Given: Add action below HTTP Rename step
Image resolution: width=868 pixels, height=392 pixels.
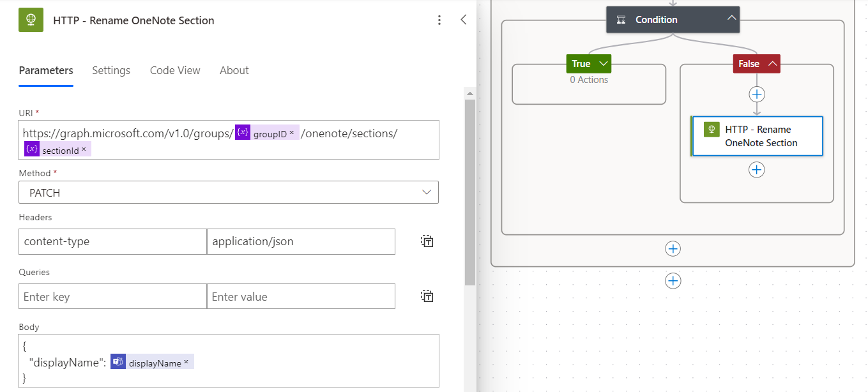Looking at the screenshot, I should [757, 170].
